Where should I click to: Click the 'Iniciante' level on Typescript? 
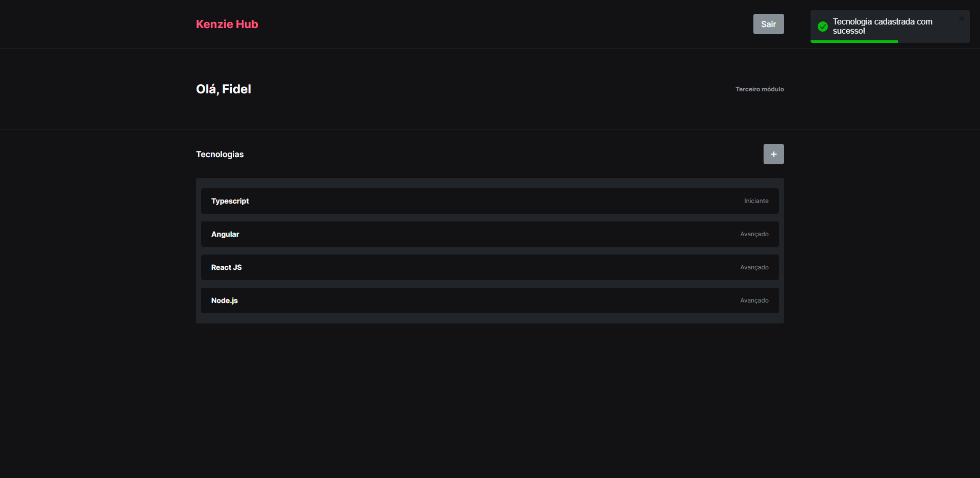coord(756,200)
